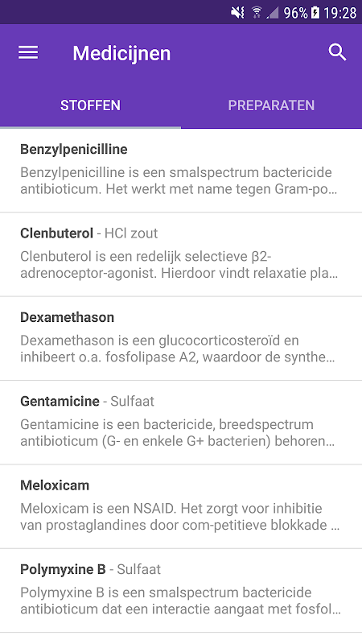Open Gentamicine Sulfaat details
The width and height of the screenshot is (362, 644).
181,423
